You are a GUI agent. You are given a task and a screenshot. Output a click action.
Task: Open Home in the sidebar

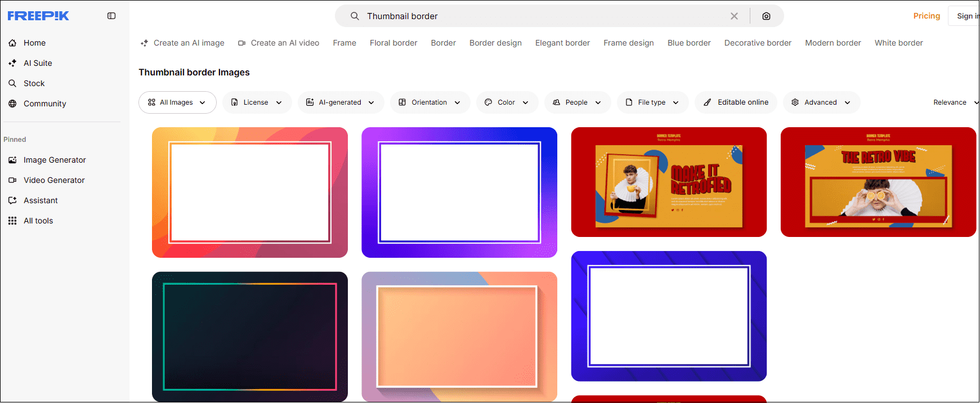pos(35,43)
